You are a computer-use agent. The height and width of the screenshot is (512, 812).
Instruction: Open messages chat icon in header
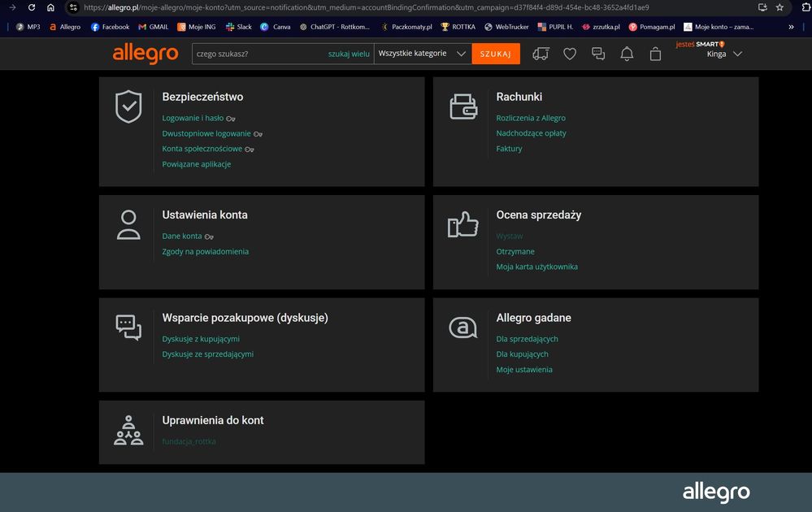click(598, 54)
